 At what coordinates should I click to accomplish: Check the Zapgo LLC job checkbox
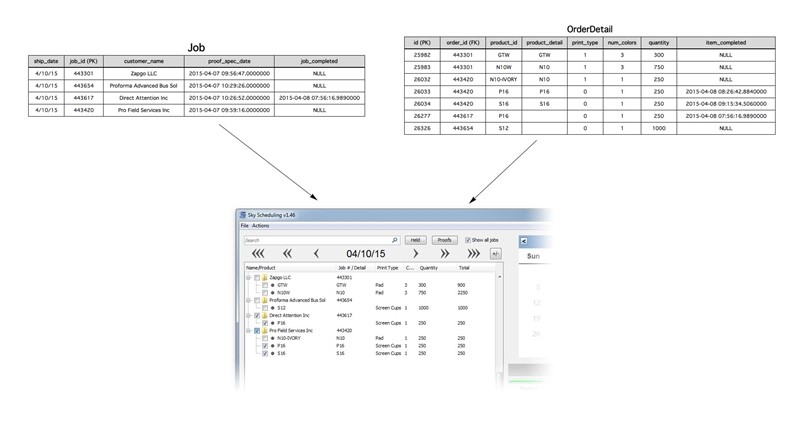click(256, 277)
